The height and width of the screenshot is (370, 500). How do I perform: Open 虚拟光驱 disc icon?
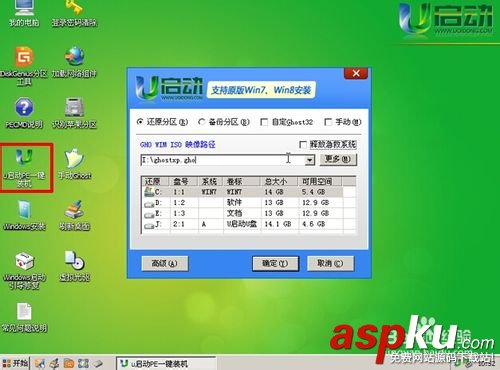[75, 266]
